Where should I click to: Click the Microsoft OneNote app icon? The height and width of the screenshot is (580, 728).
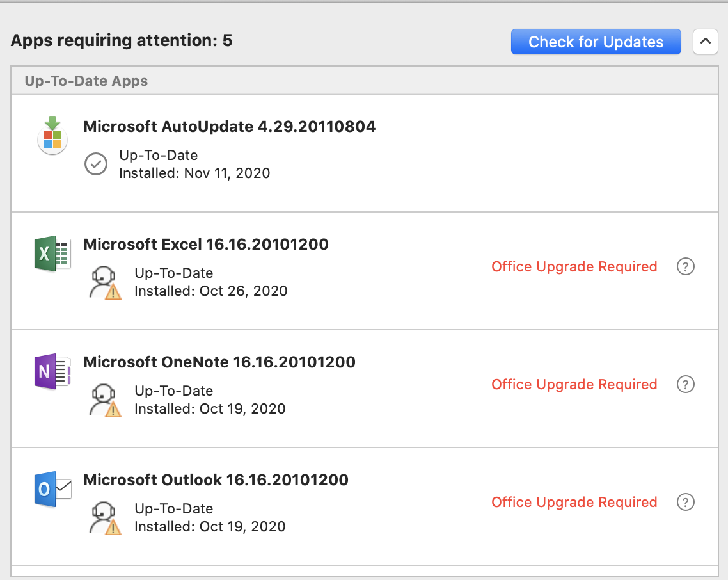pos(52,371)
